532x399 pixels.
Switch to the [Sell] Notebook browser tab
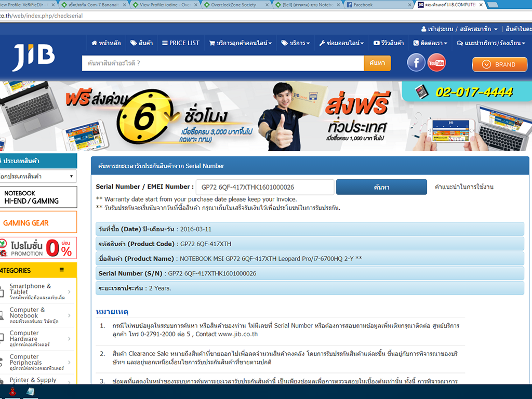(308, 5)
